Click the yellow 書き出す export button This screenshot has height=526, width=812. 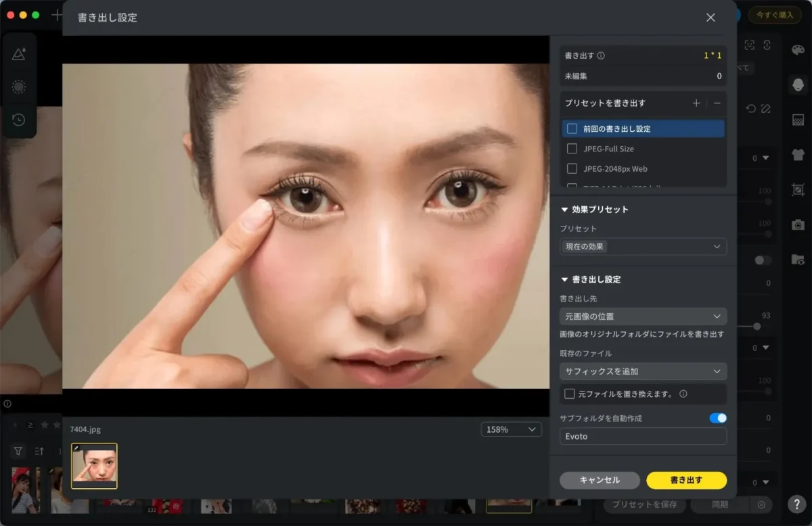pos(686,480)
